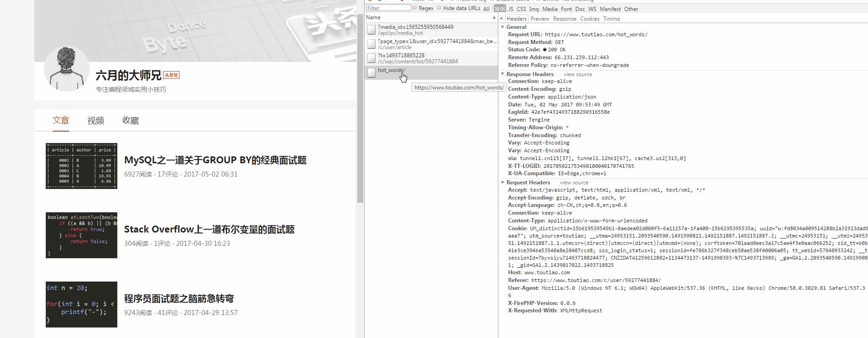Open the Headers tab
868x338 pixels.
pyautogui.click(x=517, y=19)
